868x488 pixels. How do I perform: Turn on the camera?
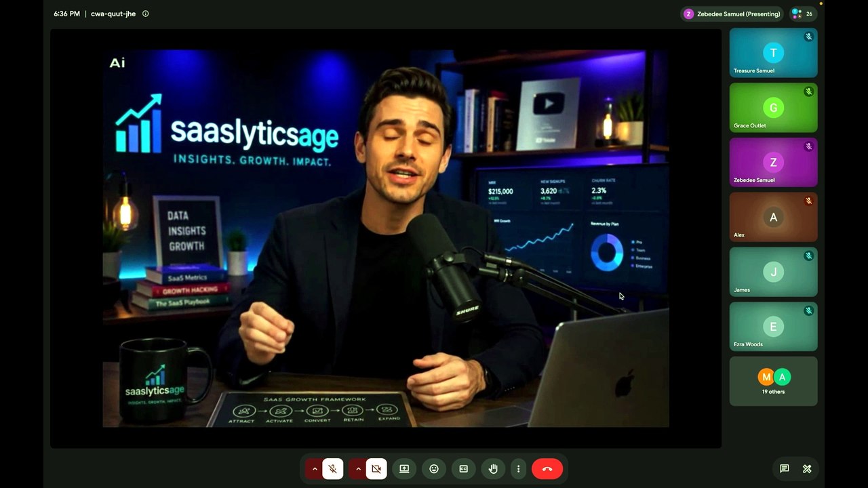(376, 468)
